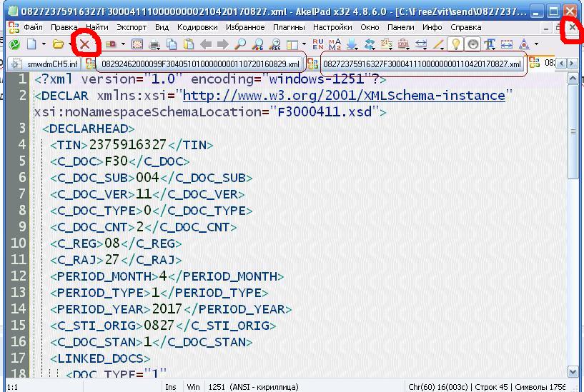584x392 pixels.
Task: Click the new document icon
Action: coord(31,44)
